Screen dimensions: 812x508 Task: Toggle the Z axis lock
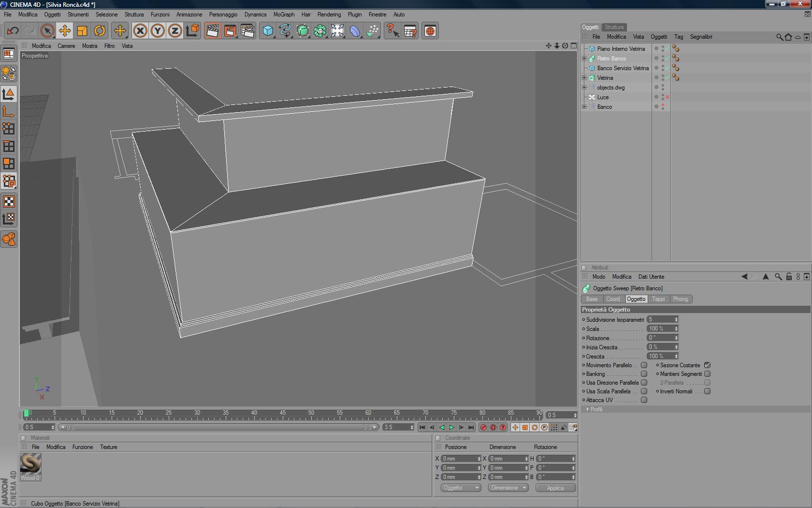click(x=175, y=31)
